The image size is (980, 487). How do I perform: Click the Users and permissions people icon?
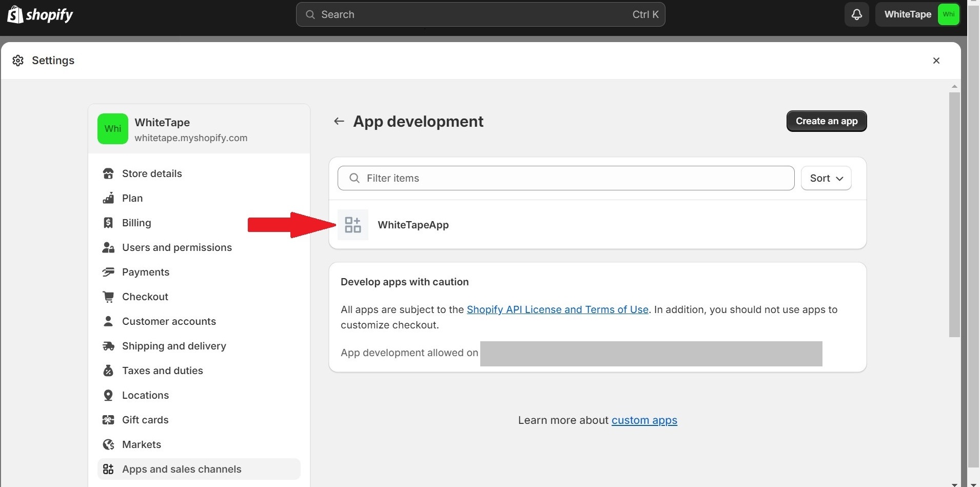point(108,247)
